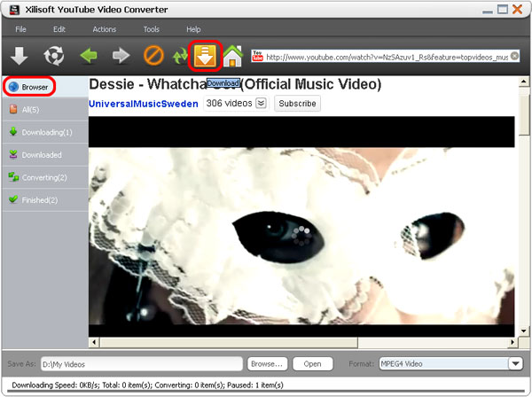This screenshot has width=532, height=397.
Task: Open the UniversalMusicSweden channel link
Action: pos(143,104)
